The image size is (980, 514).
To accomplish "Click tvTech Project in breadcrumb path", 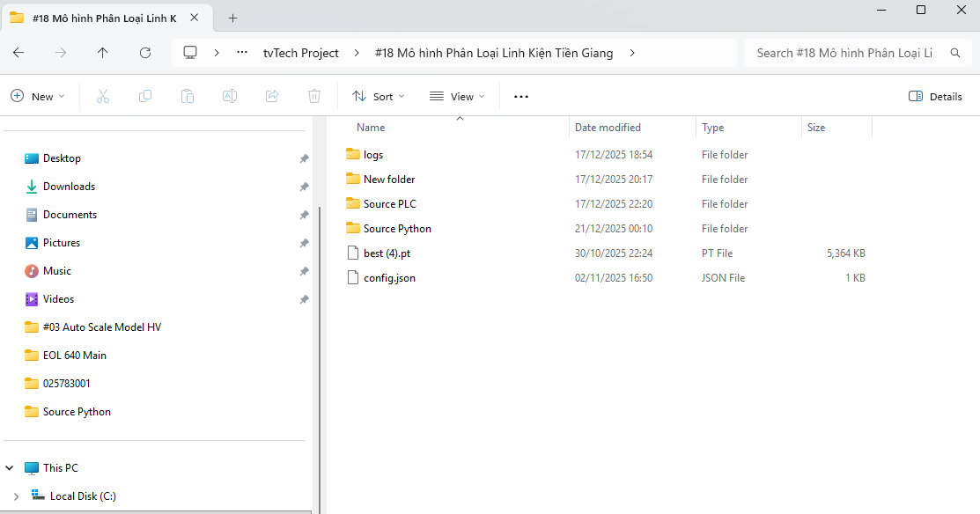I will click(x=301, y=53).
